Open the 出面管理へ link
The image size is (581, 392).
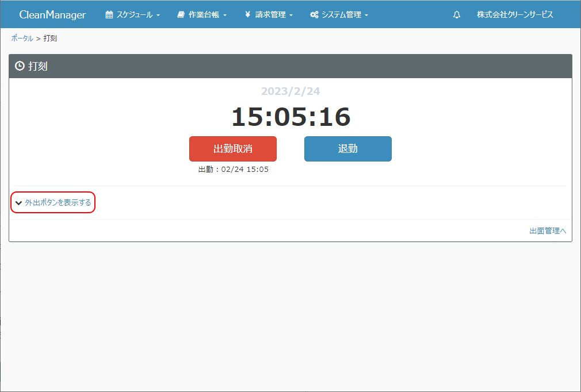point(548,231)
